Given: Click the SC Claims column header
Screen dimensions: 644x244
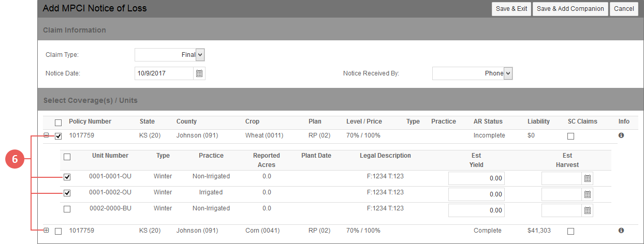Looking at the screenshot, I should tap(582, 121).
